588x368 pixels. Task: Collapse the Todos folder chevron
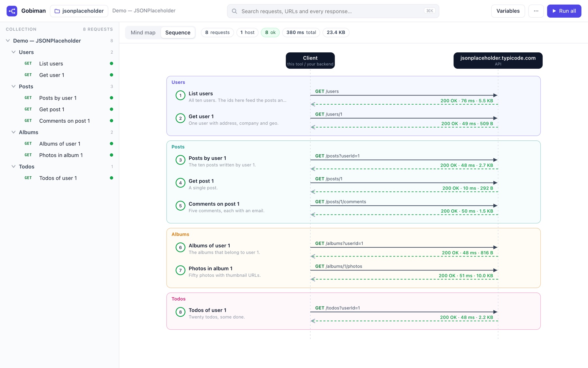pos(13,166)
